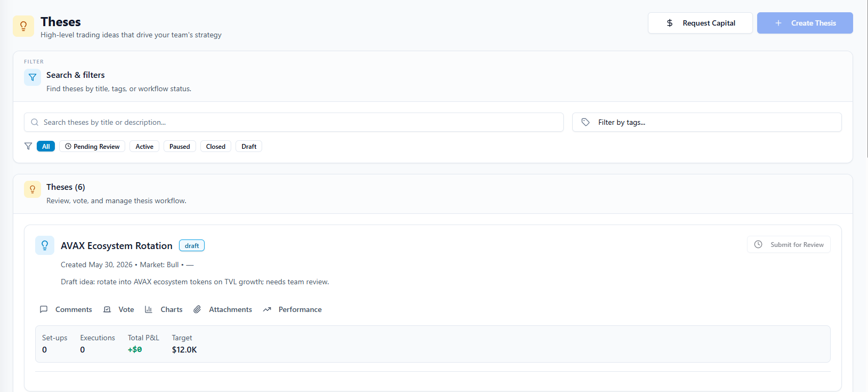Click the Theses lightbulb icon in page header

coord(23,26)
